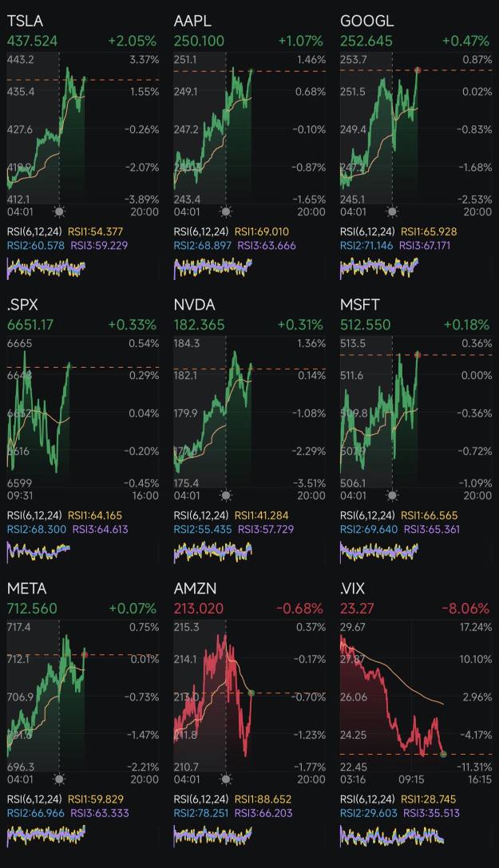Click the MSFT last price 512.550

pos(366,325)
